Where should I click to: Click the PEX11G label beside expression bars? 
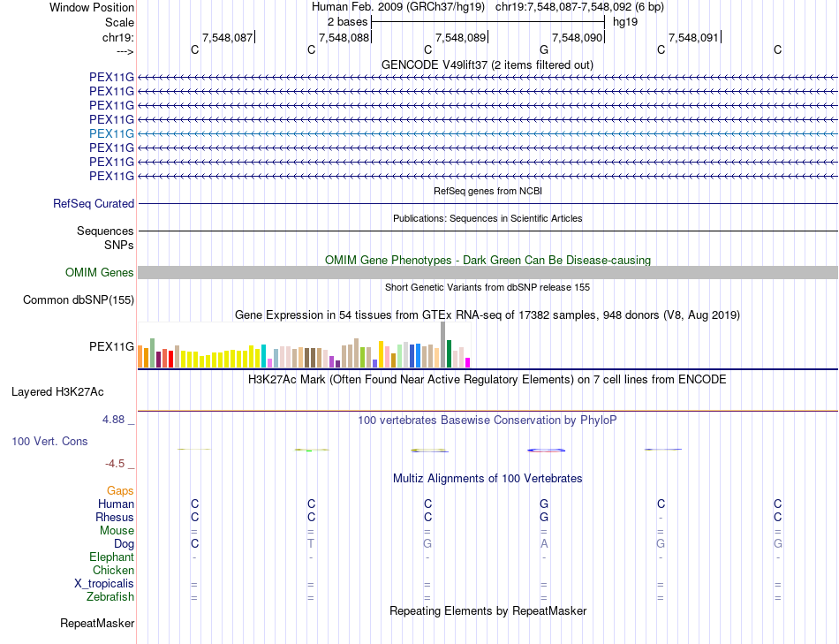click(111, 346)
